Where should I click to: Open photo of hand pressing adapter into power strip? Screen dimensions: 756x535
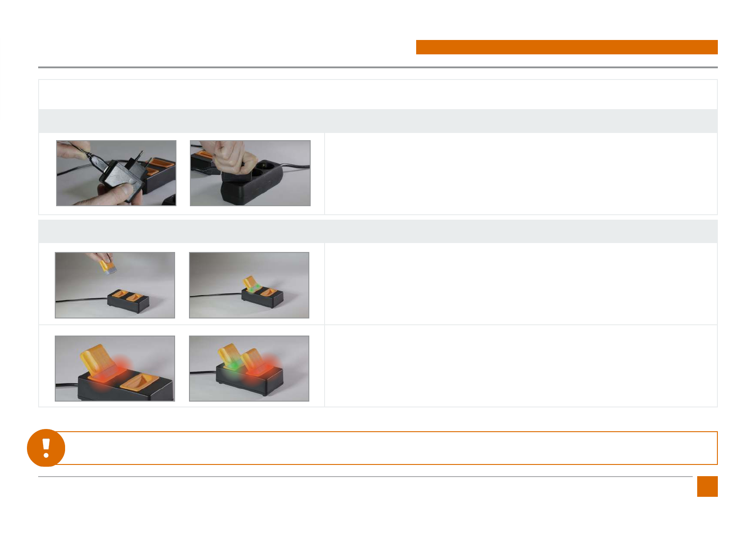[x=250, y=173]
